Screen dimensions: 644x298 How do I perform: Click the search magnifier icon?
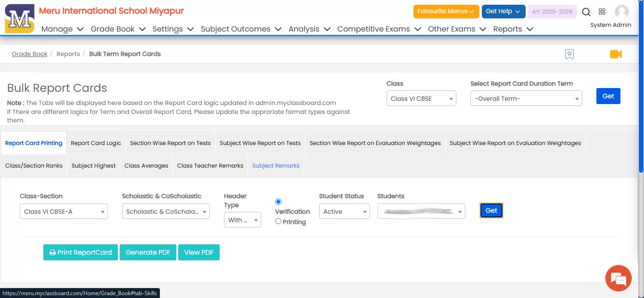coord(586,12)
